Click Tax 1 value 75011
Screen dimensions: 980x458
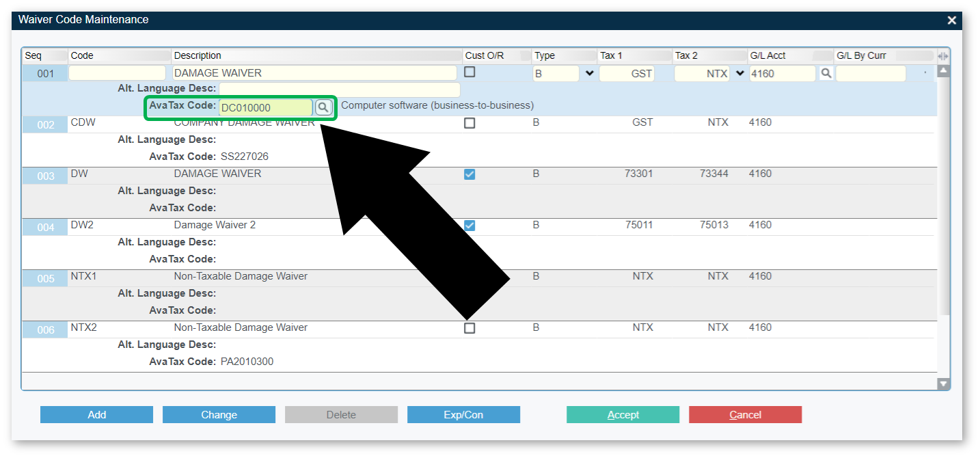pos(639,225)
